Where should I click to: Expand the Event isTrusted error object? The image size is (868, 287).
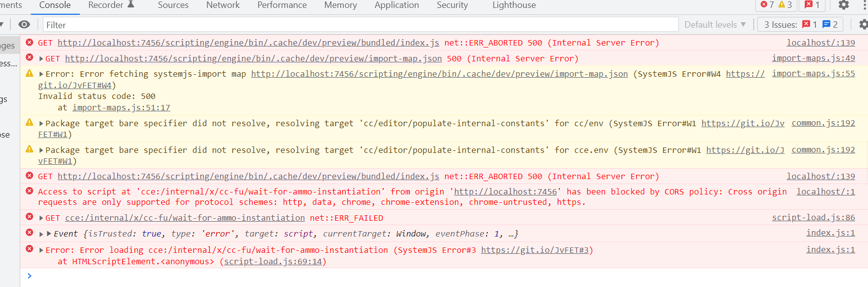(42, 234)
